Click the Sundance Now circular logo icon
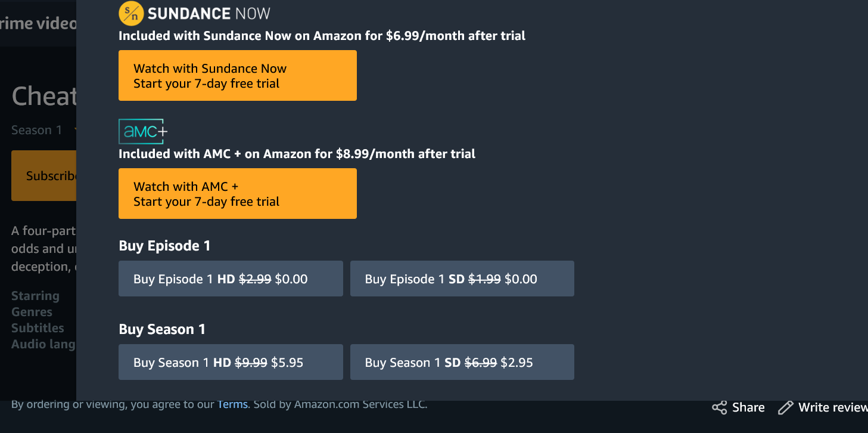Screen dimensions: 868x433 coord(131,13)
